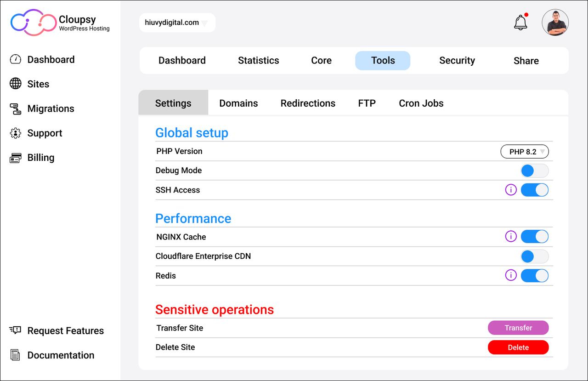Screen dimensions: 588x381
Task: Open Billing using the card icon
Action: [x=15, y=157]
